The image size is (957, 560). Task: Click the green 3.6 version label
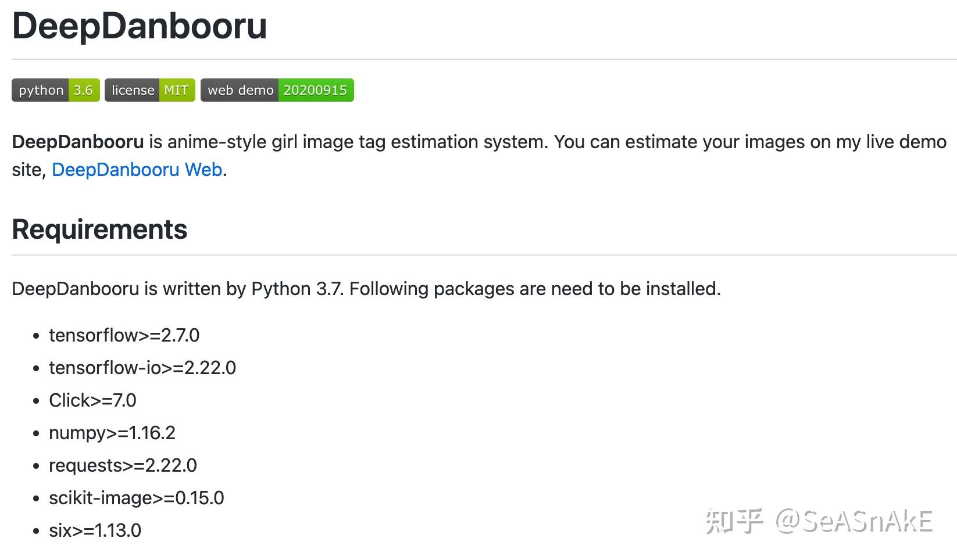click(83, 90)
